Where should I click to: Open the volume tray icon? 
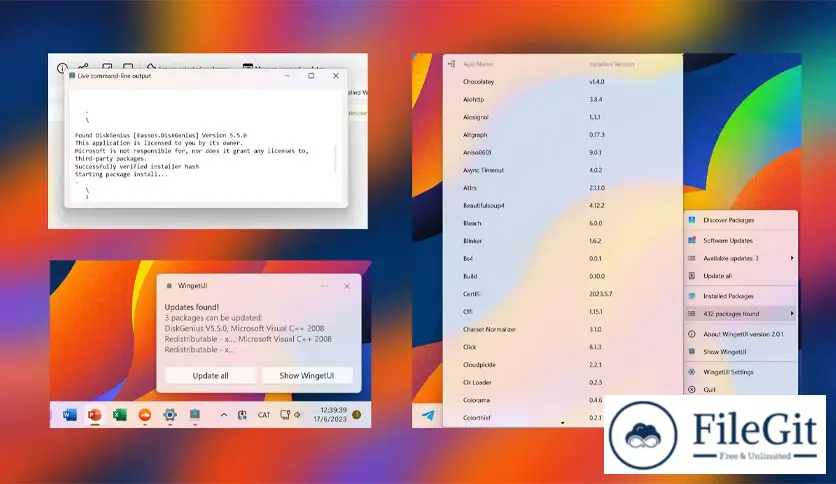click(x=298, y=415)
